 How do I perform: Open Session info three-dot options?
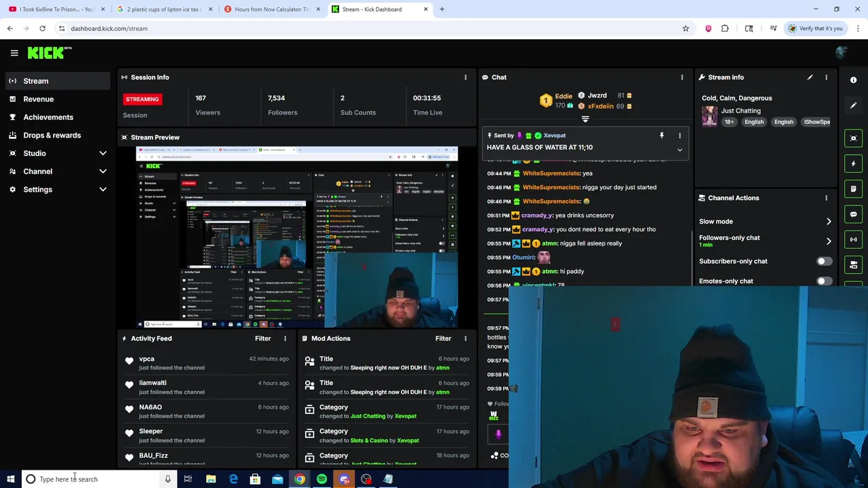click(x=465, y=77)
